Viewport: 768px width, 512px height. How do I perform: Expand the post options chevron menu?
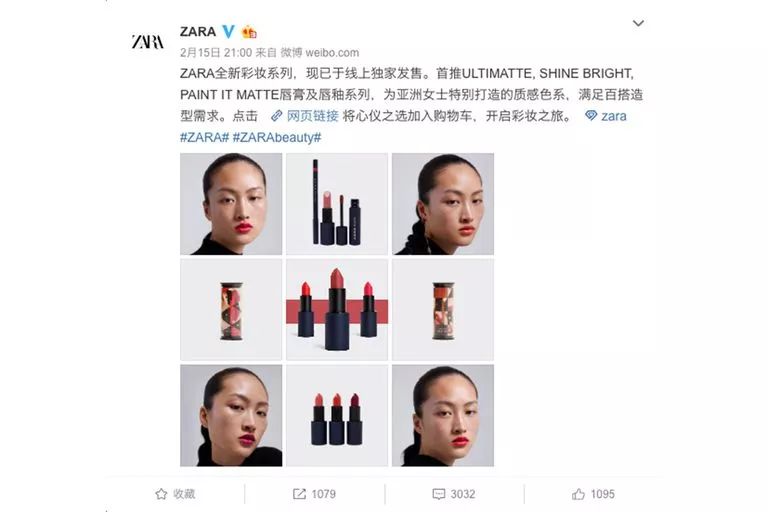tap(638, 23)
